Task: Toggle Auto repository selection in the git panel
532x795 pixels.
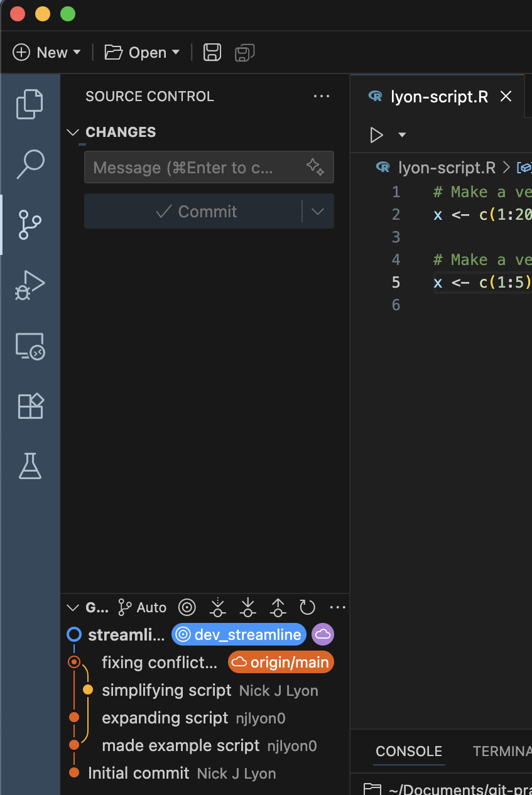Action: click(142, 607)
